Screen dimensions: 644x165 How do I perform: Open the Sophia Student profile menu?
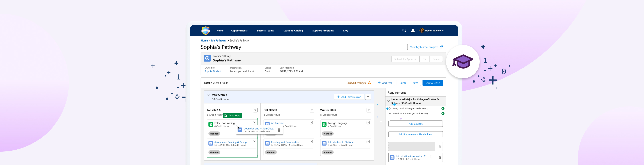[x=432, y=31]
